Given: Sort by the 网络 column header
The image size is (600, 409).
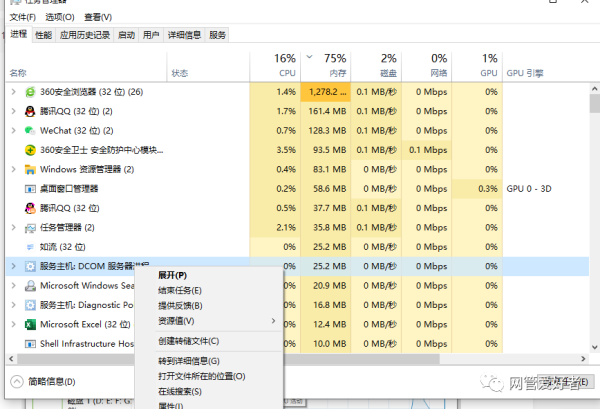Looking at the screenshot, I should pyautogui.click(x=427, y=66).
